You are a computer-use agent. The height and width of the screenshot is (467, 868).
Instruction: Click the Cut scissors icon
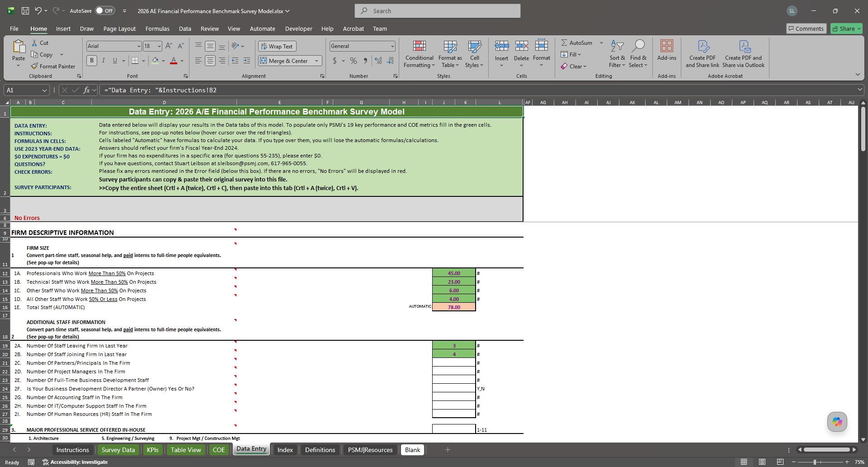34,43
